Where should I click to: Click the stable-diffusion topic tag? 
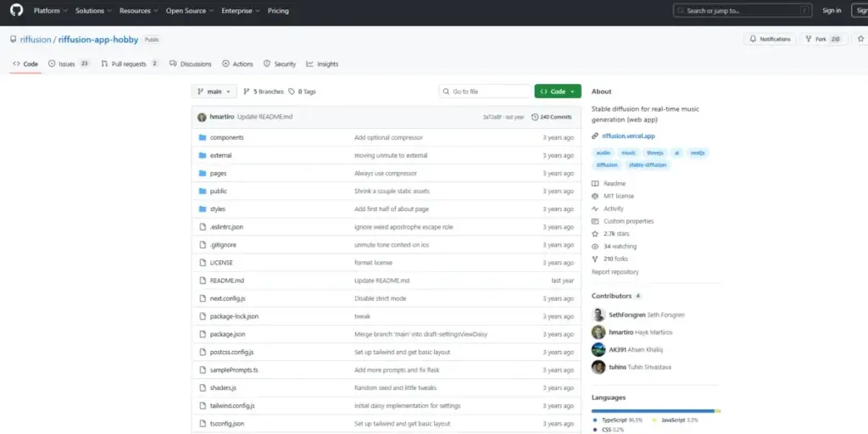pyautogui.click(x=647, y=165)
